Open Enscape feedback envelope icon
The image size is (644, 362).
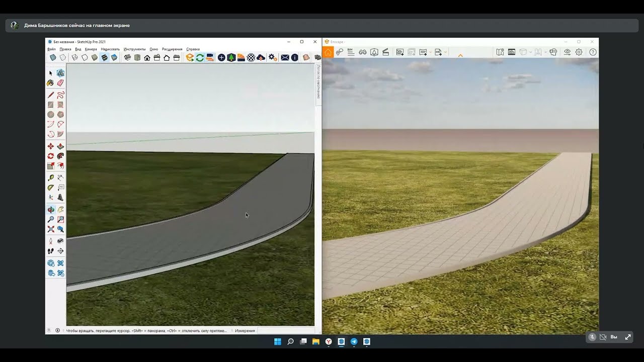(285, 58)
